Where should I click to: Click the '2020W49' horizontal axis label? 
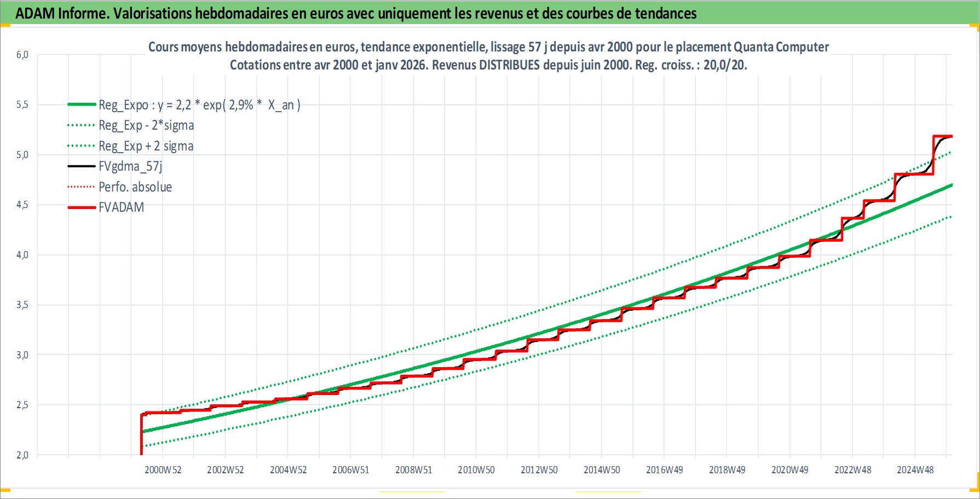click(x=790, y=470)
